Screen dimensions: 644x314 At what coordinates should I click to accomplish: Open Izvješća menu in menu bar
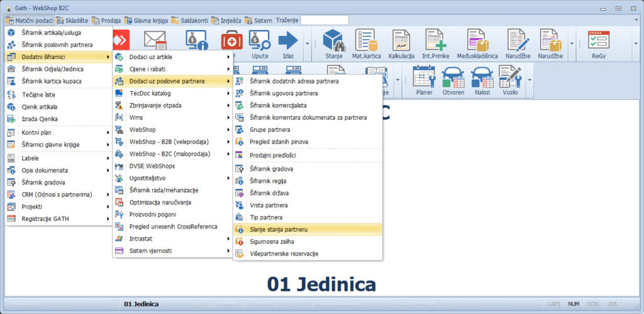click(x=226, y=20)
